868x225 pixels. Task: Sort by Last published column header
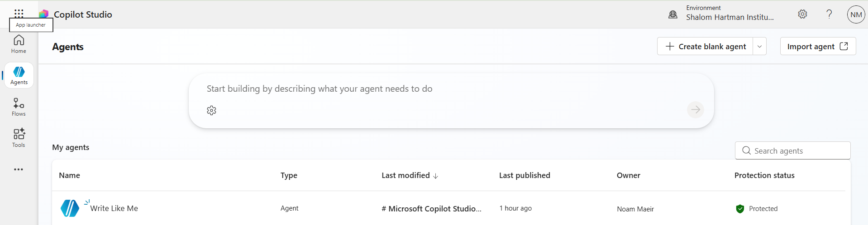click(x=525, y=175)
